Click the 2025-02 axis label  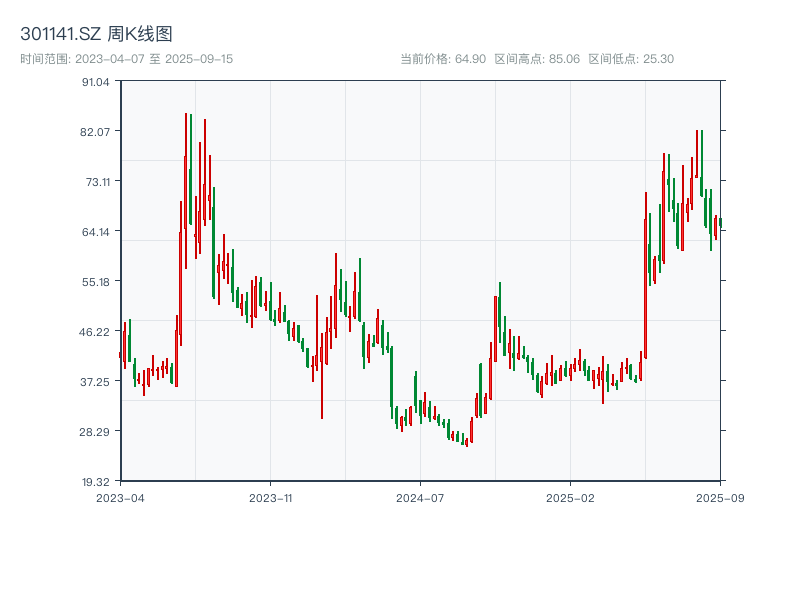567,495
